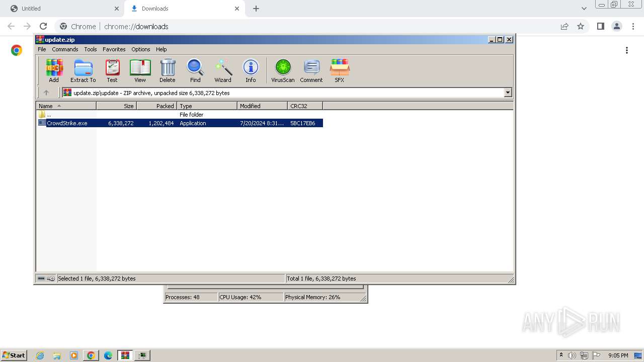Switch to Task Manager taskbar button
The image size is (644, 362).
(x=143, y=355)
